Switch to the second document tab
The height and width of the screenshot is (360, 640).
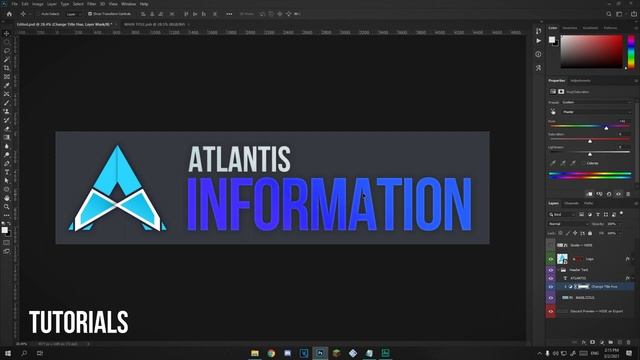(x=154, y=24)
